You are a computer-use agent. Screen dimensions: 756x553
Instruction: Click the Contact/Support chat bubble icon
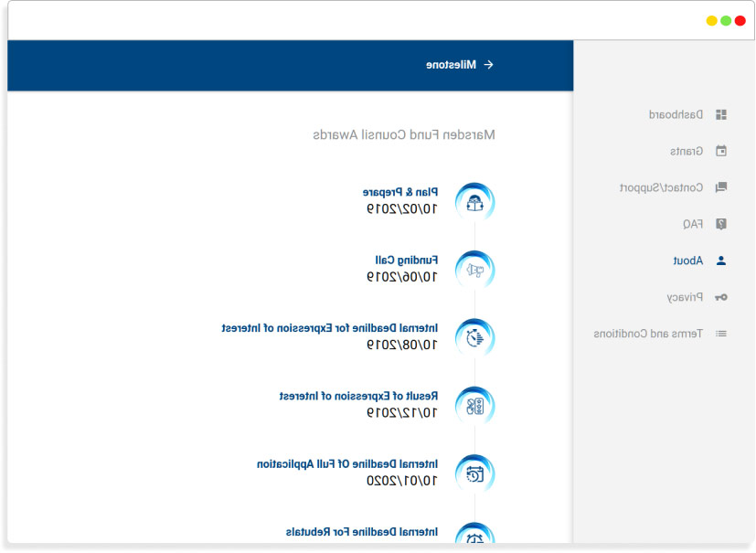tap(721, 187)
